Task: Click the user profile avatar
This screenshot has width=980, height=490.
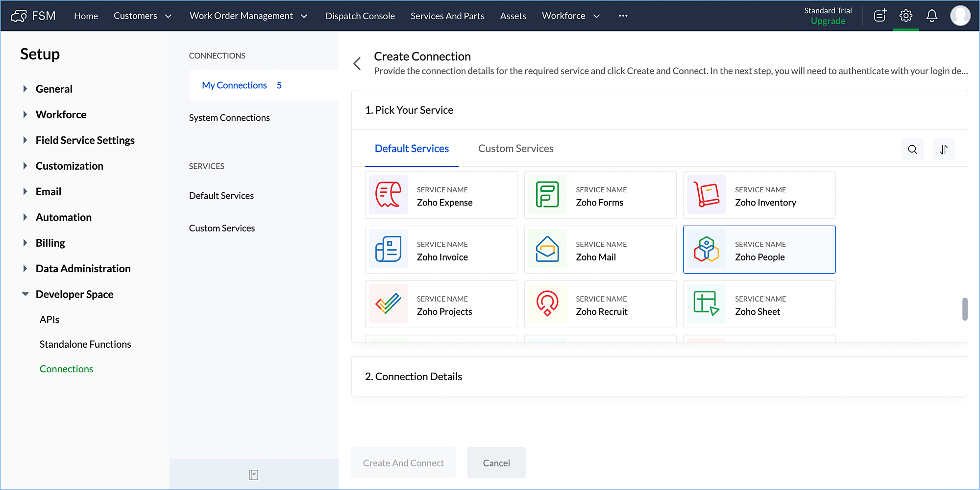Action: [x=960, y=16]
